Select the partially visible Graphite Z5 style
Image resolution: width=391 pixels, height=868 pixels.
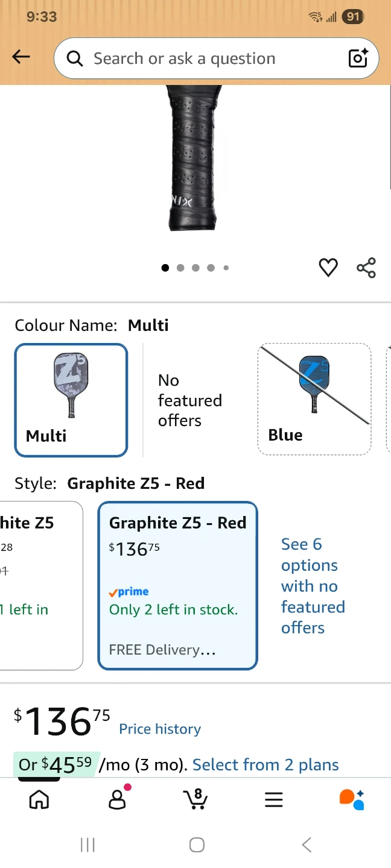pyautogui.click(x=41, y=585)
